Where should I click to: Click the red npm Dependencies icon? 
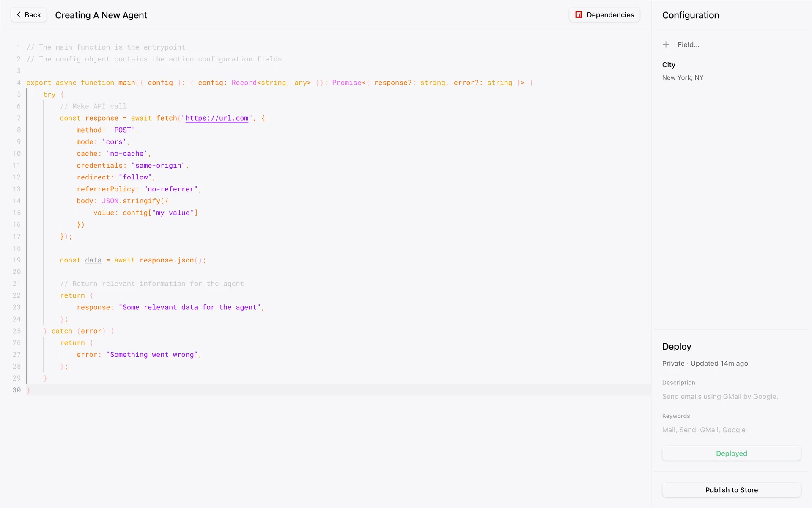click(x=579, y=15)
